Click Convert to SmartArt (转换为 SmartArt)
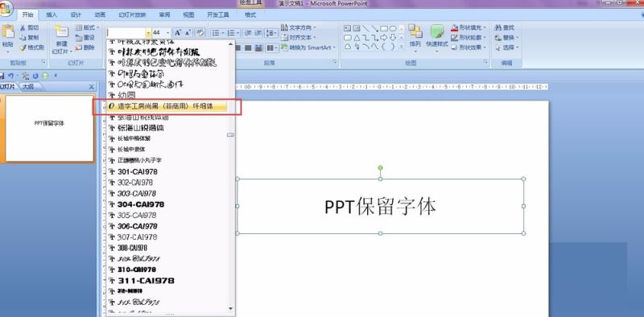Viewport: 644px width, 317px height. pyautogui.click(x=308, y=47)
